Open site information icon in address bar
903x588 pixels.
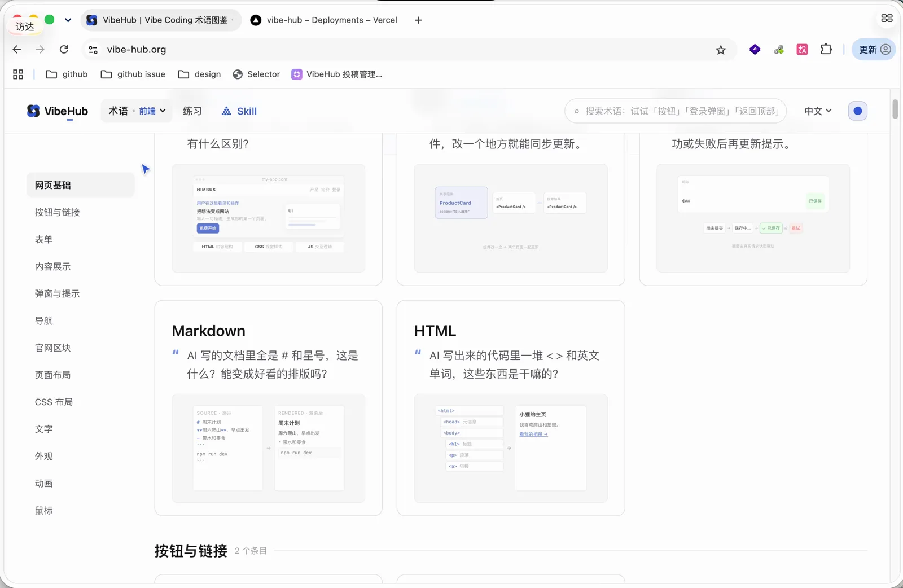tap(93, 50)
